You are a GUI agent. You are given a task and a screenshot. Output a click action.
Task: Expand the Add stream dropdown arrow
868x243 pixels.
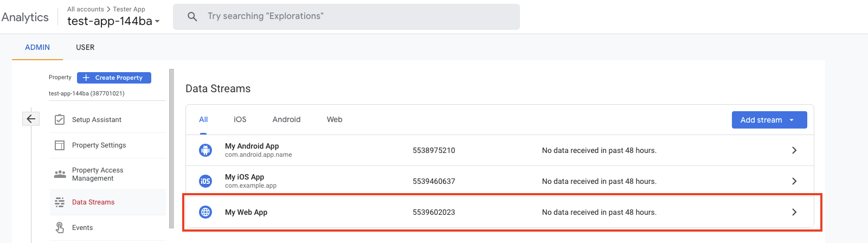pyautogui.click(x=792, y=120)
